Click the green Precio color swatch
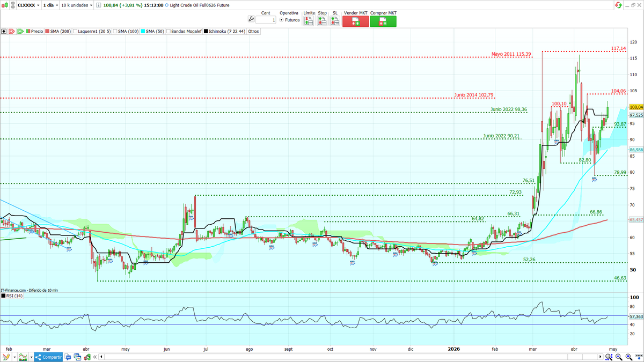The width and height of the screenshot is (644, 362). [28, 31]
